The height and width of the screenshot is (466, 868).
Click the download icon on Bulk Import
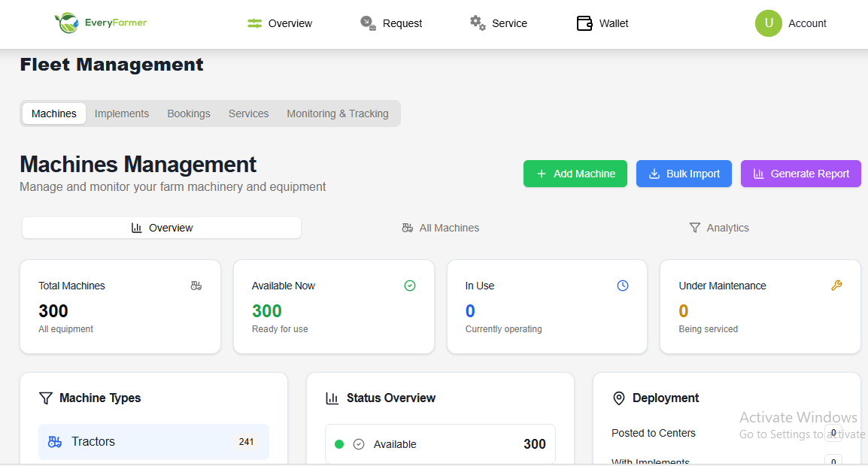click(x=654, y=174)
